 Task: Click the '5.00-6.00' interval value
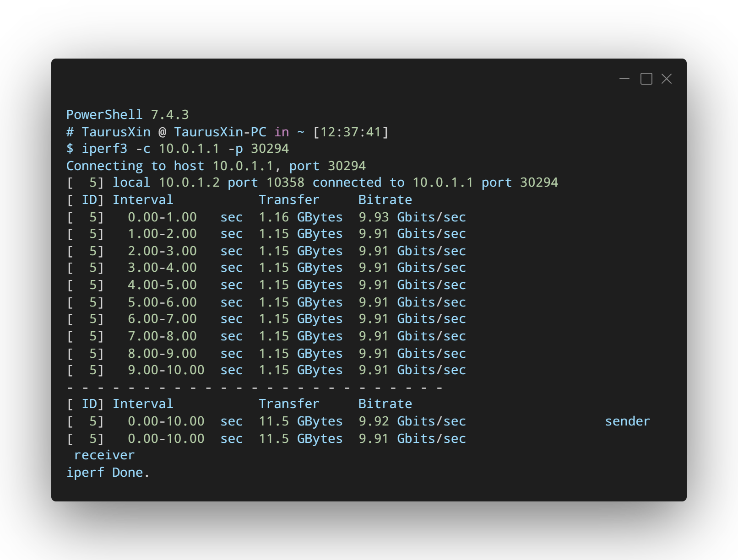point(162,302)
